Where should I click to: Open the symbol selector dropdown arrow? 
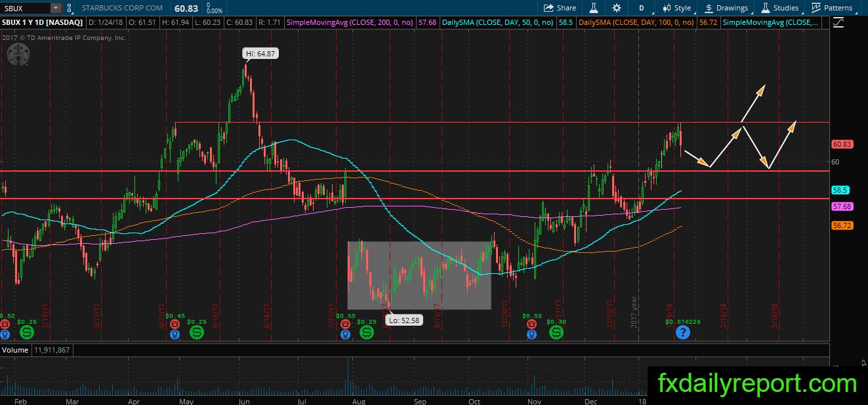click(56, 8)
